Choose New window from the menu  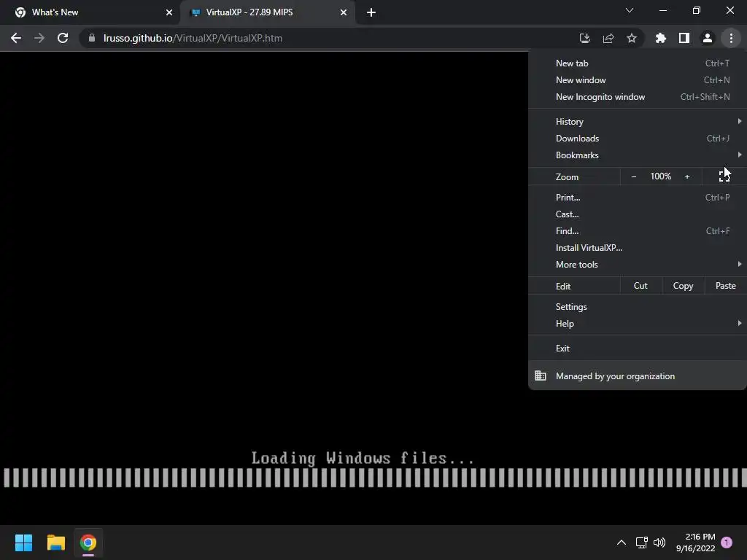pyautogui.click(x=638, y=80)
